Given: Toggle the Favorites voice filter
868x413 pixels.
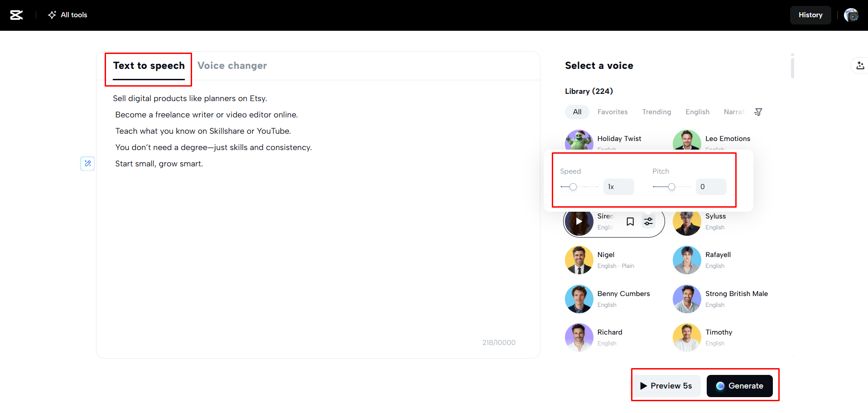Looking at the screenshot, I should coord(612,112).
